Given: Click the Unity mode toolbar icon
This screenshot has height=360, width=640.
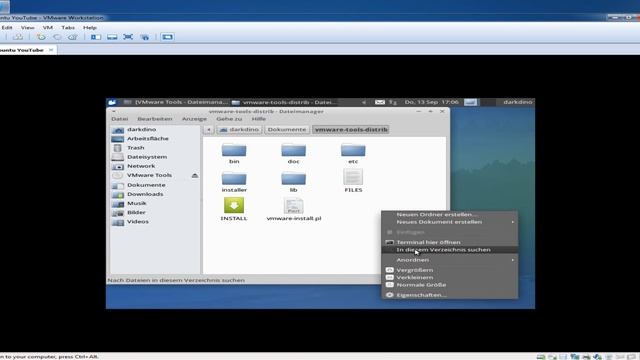Looking at the screenshot, I should click(x=144, y=37).
